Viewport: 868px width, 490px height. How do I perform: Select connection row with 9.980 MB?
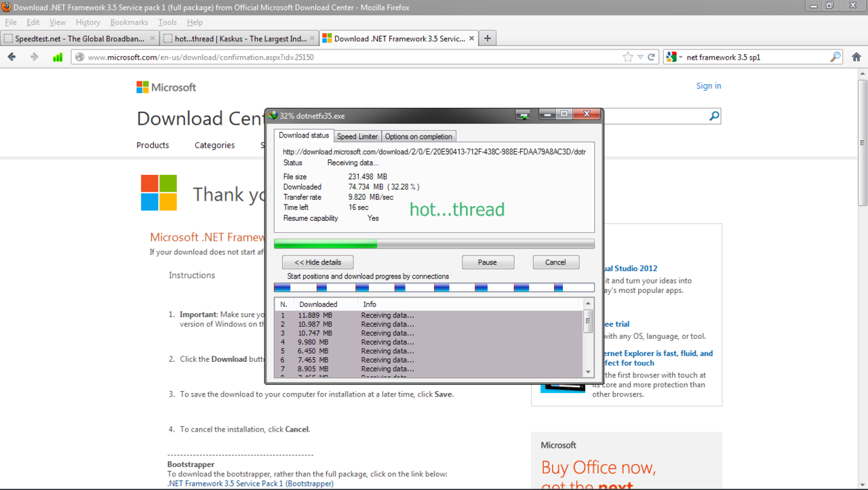point(429,342)
